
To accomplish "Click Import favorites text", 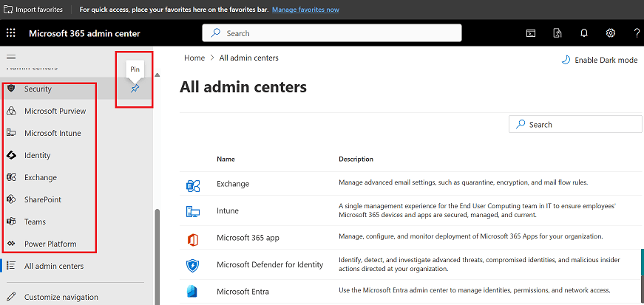I will 39,9.
